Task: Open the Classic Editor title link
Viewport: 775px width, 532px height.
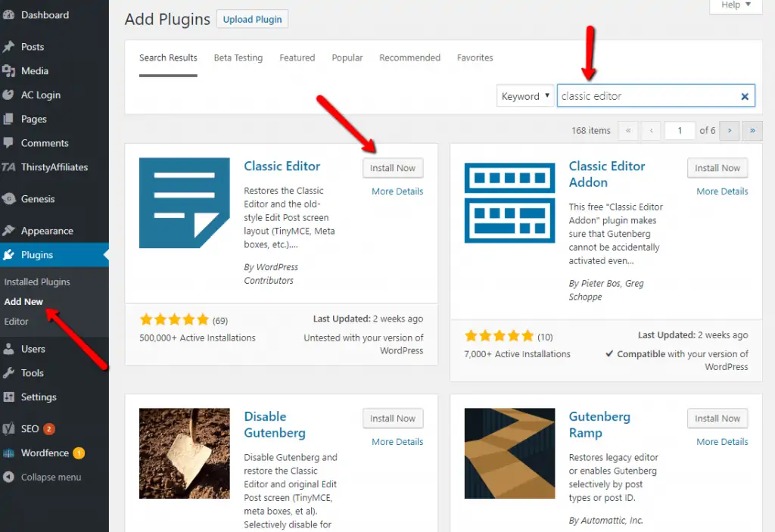Action: click(x=282, y=166)
